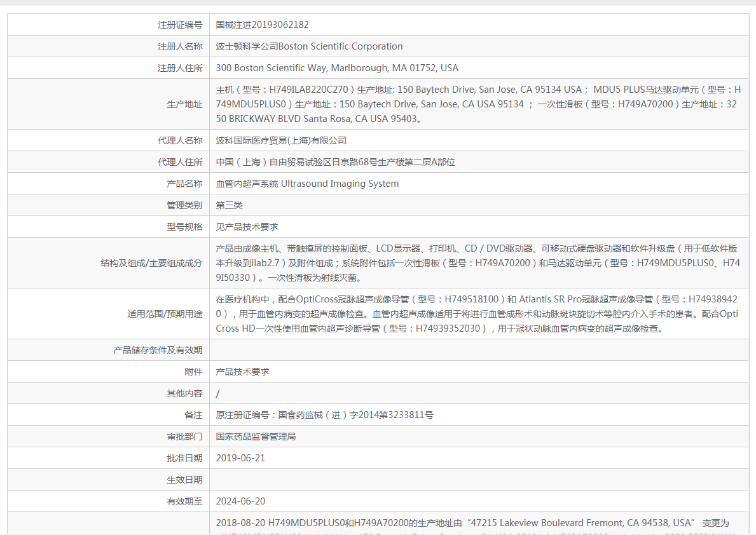Click original registration number 国食药监械 remark
Viewport: 756px width, 535px height.
click(x=324, y=415)
